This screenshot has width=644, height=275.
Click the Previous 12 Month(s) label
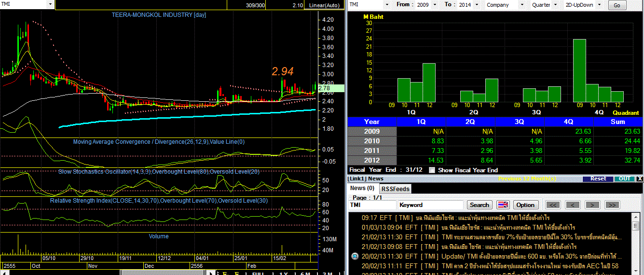(527, 179)
